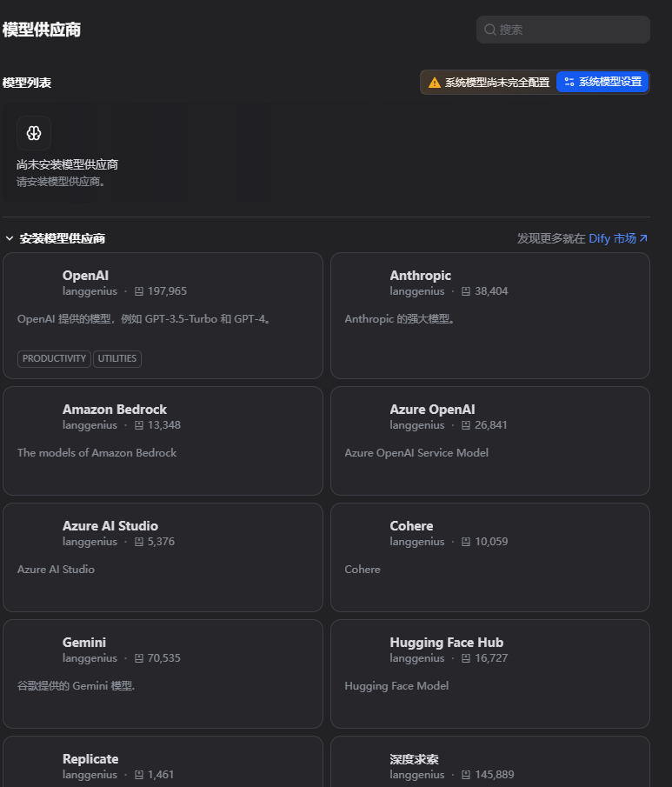The width and height of the screenshot is (672, 787).
Task: Click the 模型列表 heading
Action: pyautogui.click(x=27, y=83)
